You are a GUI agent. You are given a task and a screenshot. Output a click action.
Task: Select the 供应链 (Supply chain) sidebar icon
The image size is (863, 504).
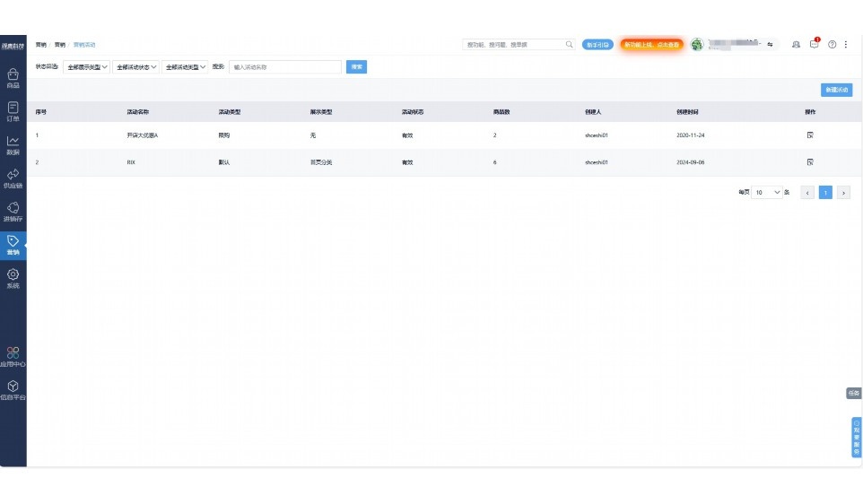(13, 177)
